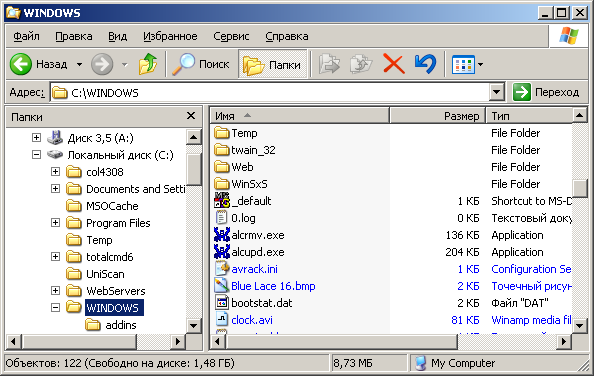Screen dimensions: 594x376
Task: Open the Справка menu
Action: click(287, 36)
